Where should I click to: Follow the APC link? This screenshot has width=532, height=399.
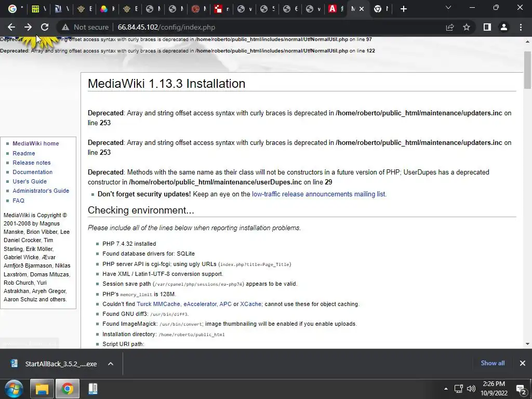225,304
